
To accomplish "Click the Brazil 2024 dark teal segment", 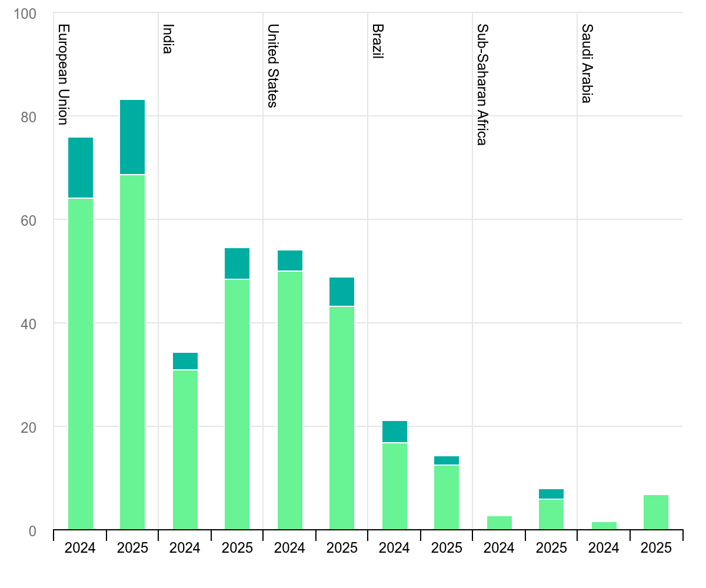I will click(x=395, y=432).
